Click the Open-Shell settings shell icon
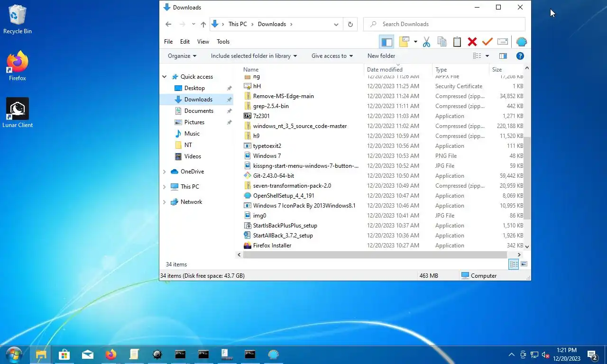This screenshot has height=364, width=607. coord(521,42)
